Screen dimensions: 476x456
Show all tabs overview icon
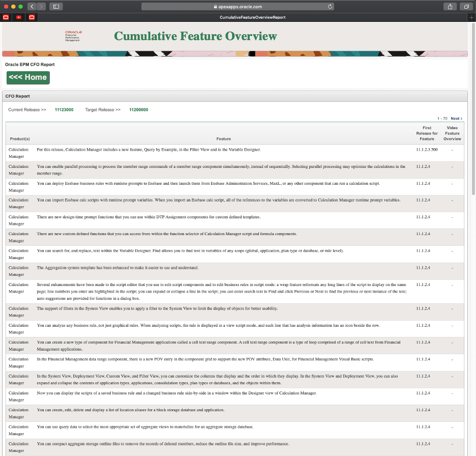click(466, 7)
